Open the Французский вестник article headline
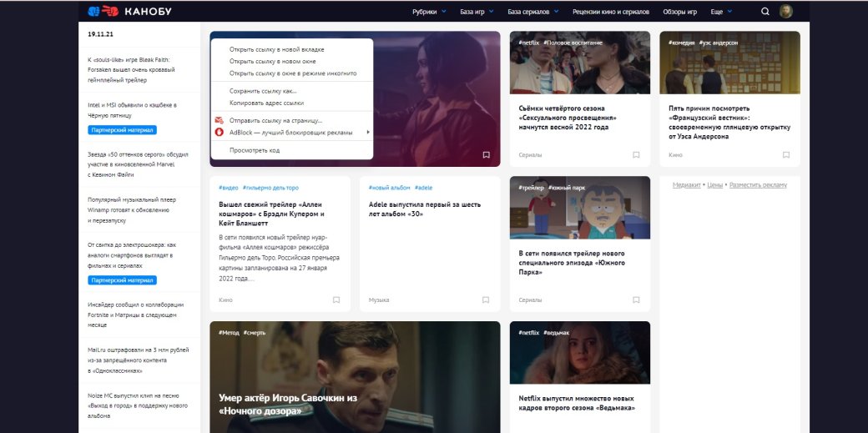This screenshot has height=433, width=868. (729, 123)
